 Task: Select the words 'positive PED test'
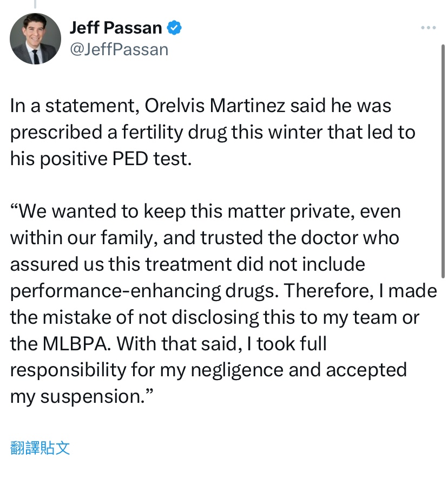[x=116, y=159]
